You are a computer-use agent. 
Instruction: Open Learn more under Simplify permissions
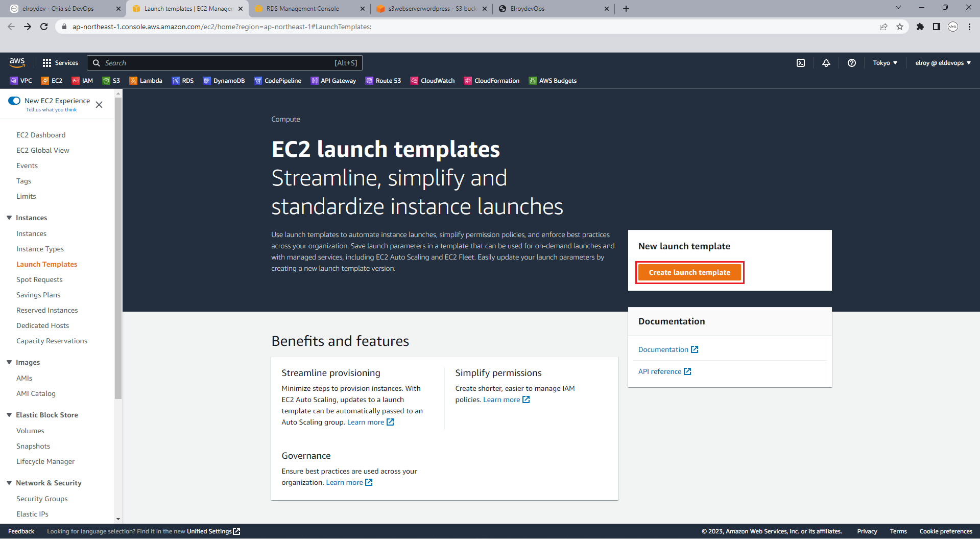click(506, 400)
